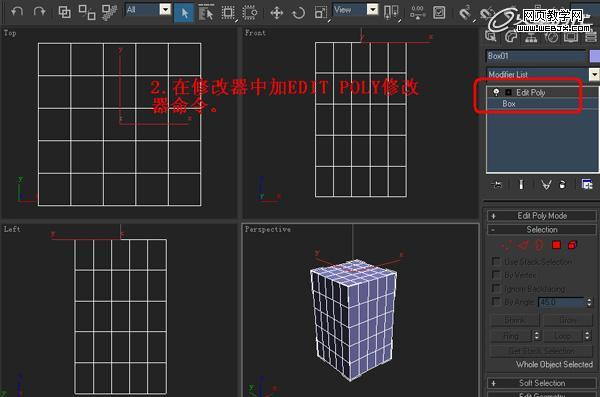The width and height of the screenshot is (600, 397).
Task: Open the Configure Modifier Sets icon
Action: point(587,185)
